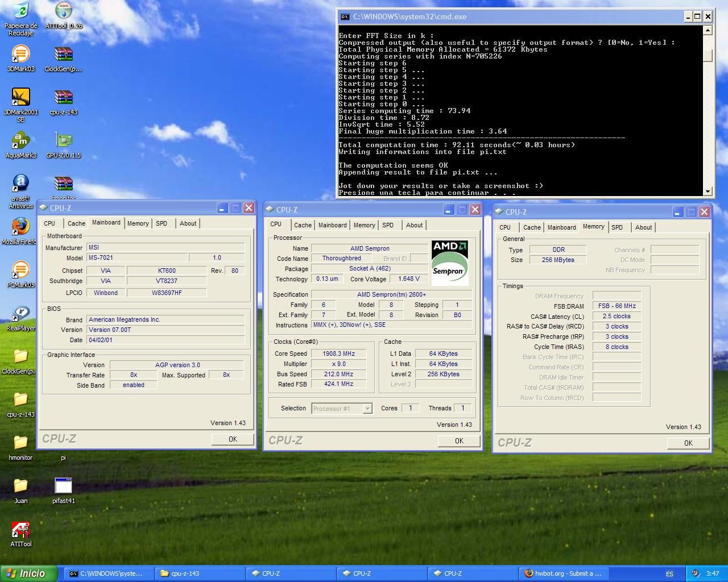Click the cmd.exe title bar icon
This screenshot has height=582, width=728.
coord(345,16)
